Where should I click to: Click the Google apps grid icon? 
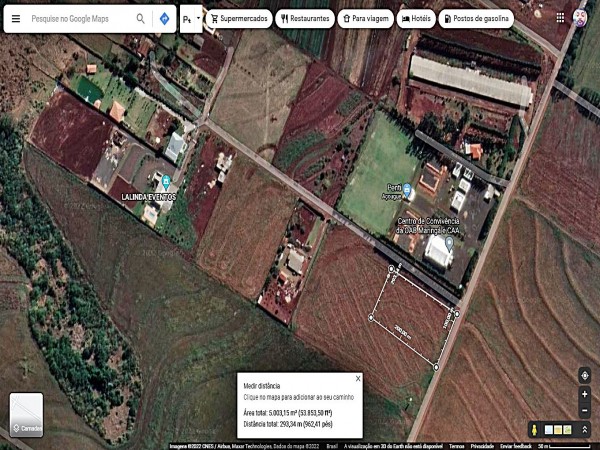coord(559,18)
